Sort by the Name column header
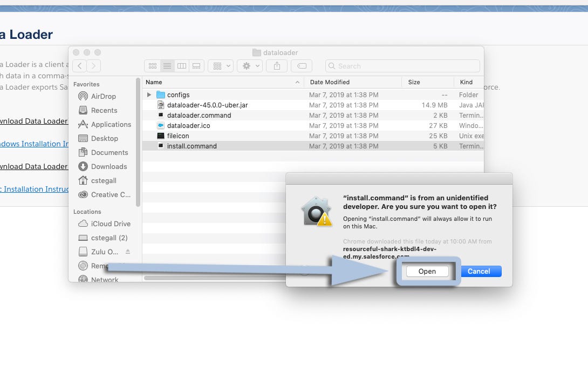The height and width of the screenshot is (365, 588). pos(223,82)
